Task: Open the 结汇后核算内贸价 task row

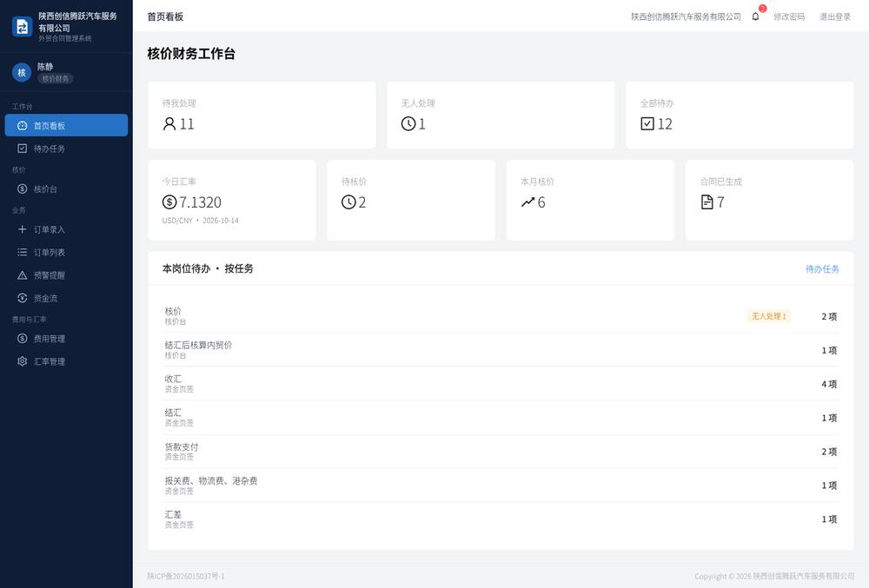Action: (x=501, y=350)
